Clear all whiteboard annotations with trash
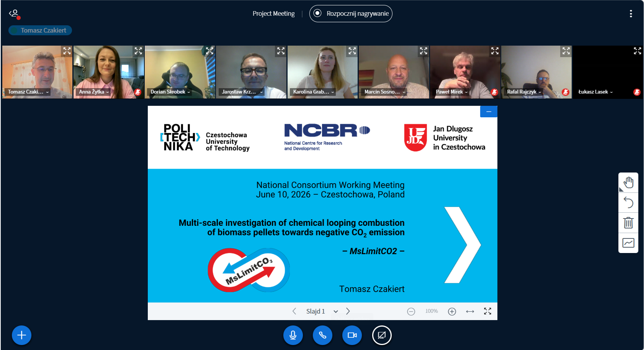Screen dimensions: 644x350 (x=628, y=223)
